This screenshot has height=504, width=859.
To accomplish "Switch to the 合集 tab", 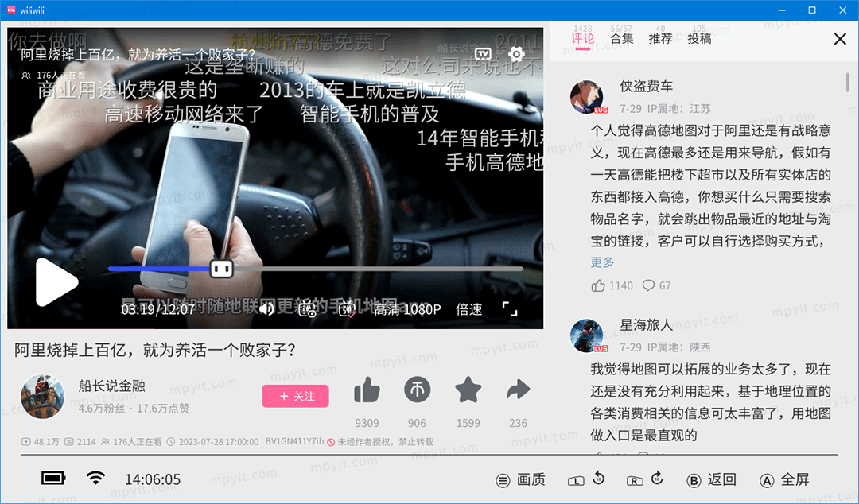I will (622, 38).
